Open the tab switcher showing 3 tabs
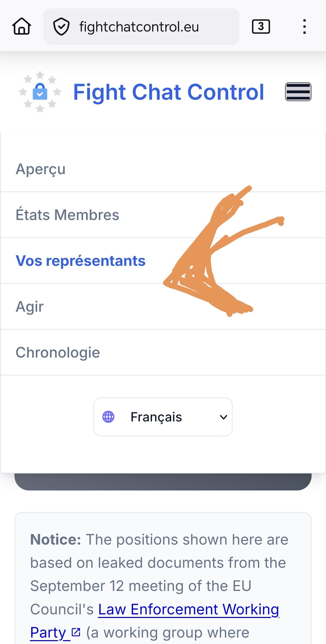The height and width of the screenshot is (644, 326). coord(261,27)
